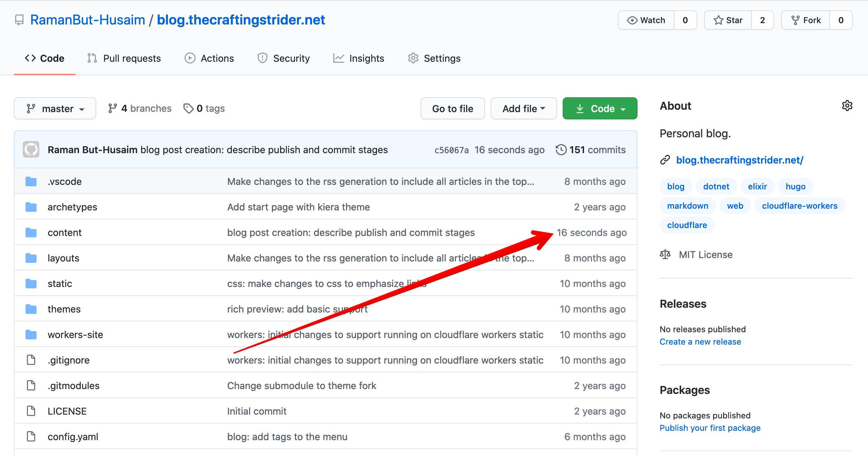The image size is (868, 456).
Task: Select the dotnet topic tag
Action: click(716, 186)
